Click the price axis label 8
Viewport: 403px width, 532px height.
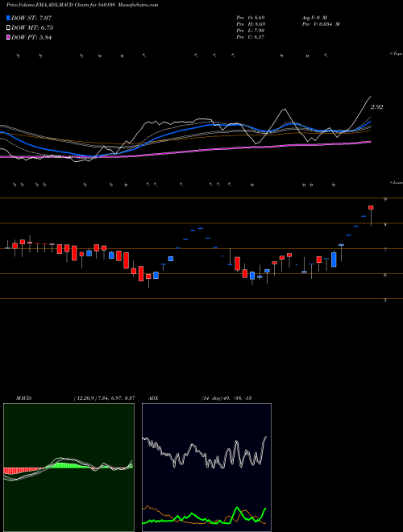point(385,225)
